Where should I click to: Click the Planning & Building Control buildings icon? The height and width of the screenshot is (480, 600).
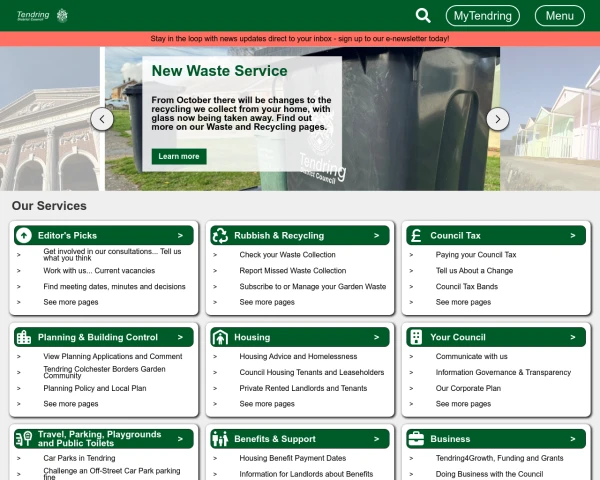[24, 337]
